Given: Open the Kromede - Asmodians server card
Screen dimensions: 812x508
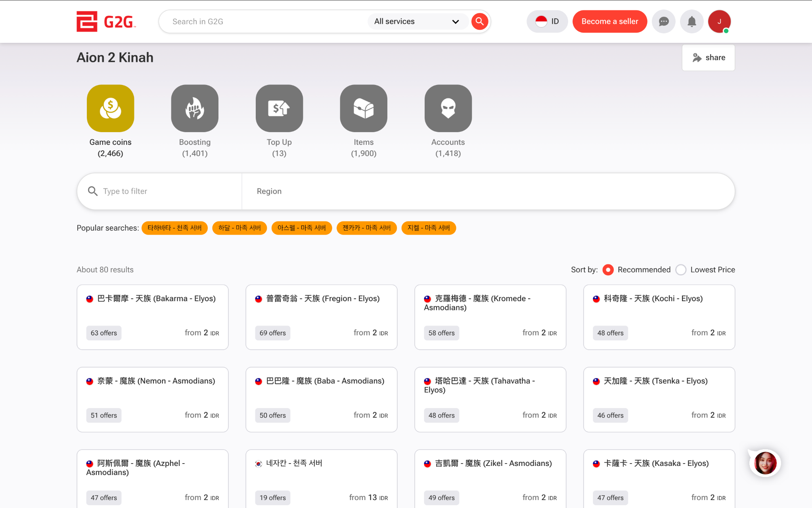Looking at the screenshot, I should [490, 317].
